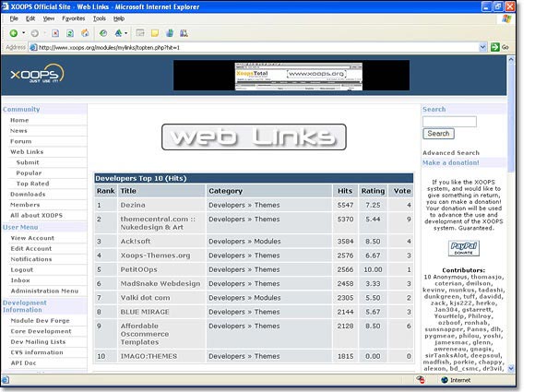Open the Dezina link in table
Viewport: 535px width, 392px height.
pos(133,205)
